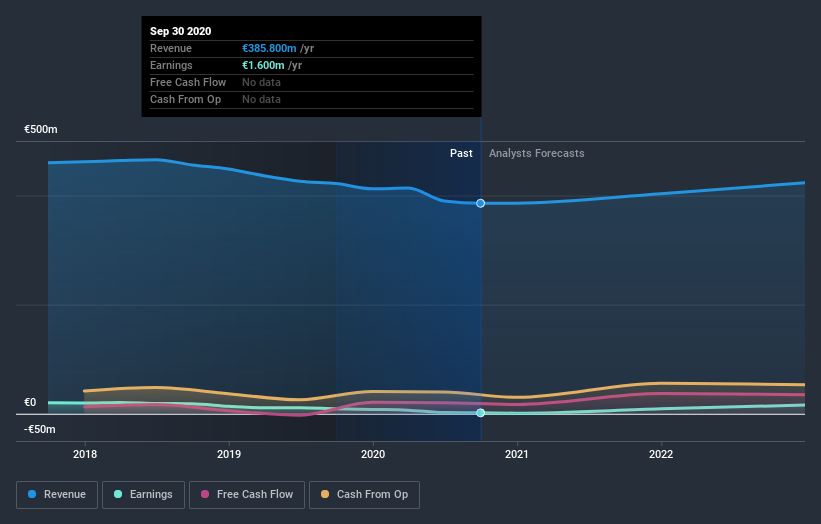Click 'No data' in the Cash From Op tooltip row
Screen dimensions: 821x524
tap(261, 99)
